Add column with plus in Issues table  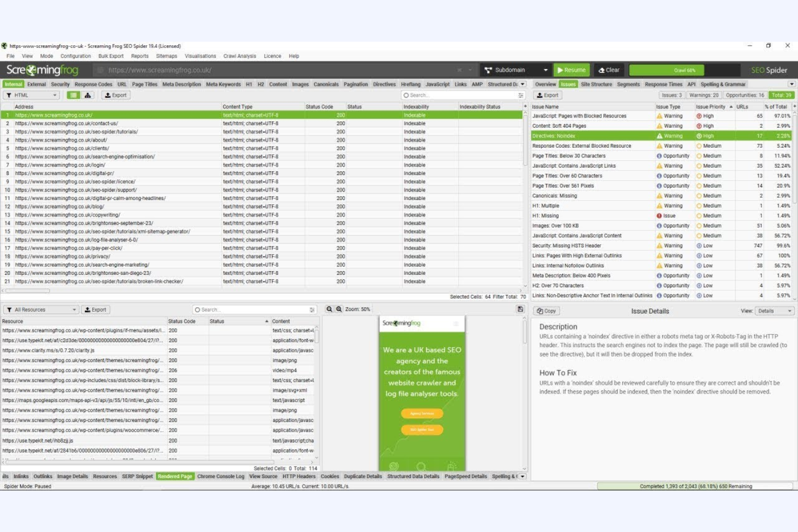pyautogui.click(x=794, y=107)
